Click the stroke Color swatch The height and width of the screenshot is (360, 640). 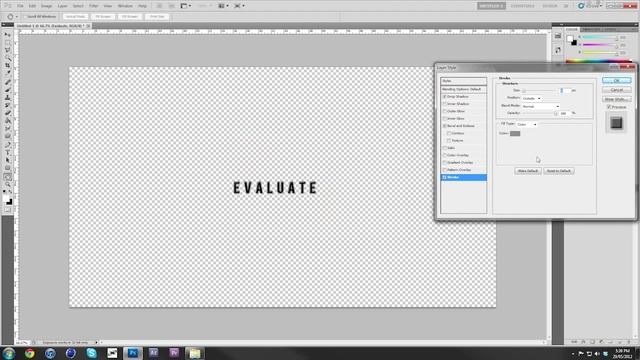coord(515,133)
